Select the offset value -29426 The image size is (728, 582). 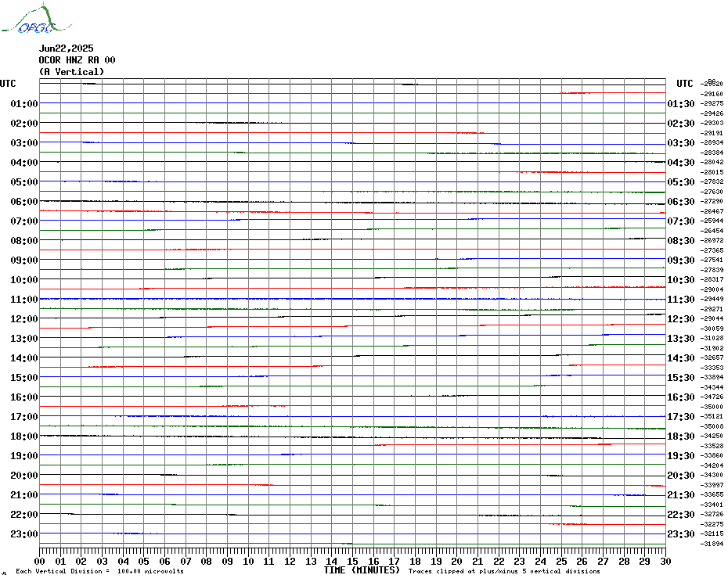[712, 113]
